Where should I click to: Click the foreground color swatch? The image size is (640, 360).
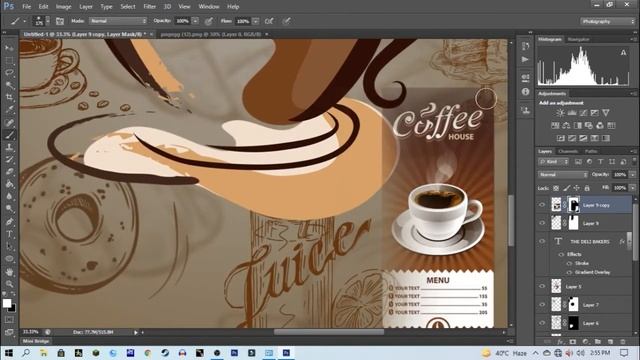[x=7, y=303]
